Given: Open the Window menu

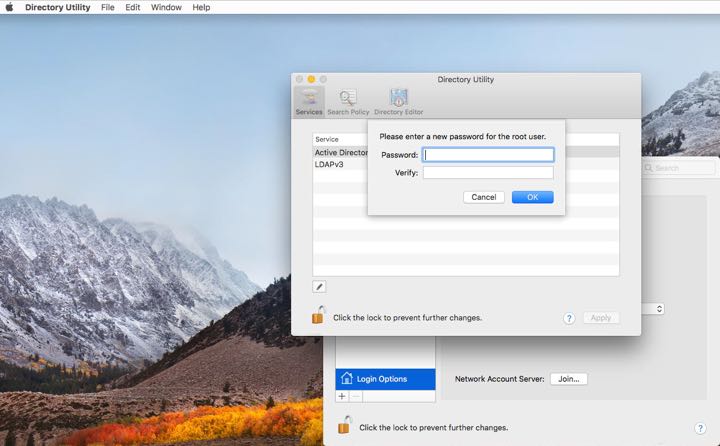Looking at the screenshot, I should point(166,7).
